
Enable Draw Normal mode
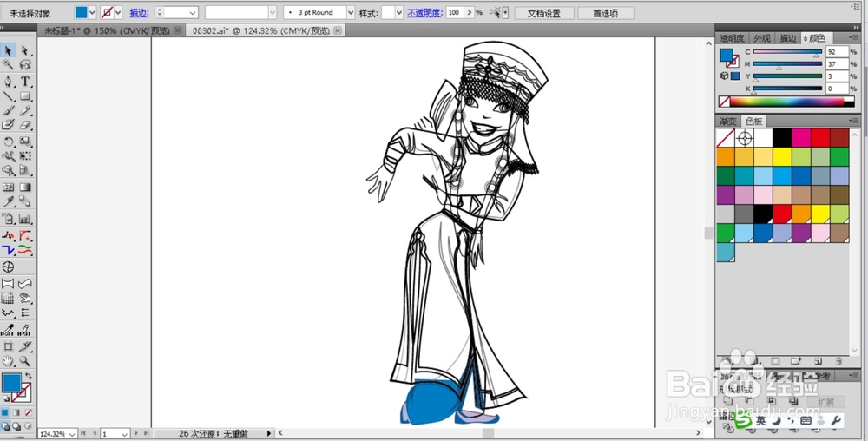click(5, 426)
